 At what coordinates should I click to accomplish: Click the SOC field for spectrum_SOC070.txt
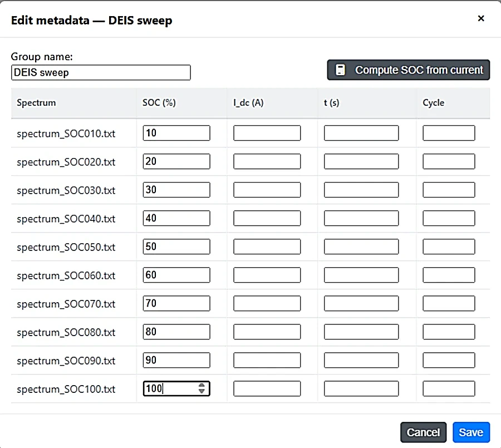point(176,303)
